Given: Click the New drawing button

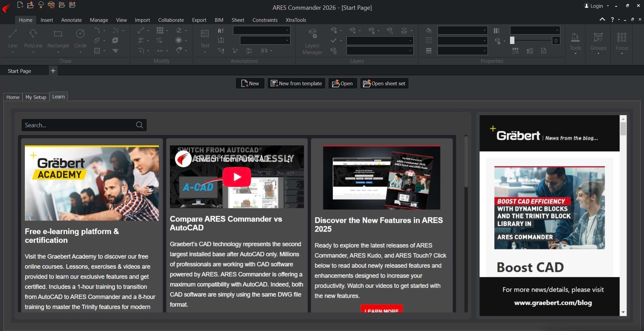Looking at the screenshot, I should tap(250, 83).
